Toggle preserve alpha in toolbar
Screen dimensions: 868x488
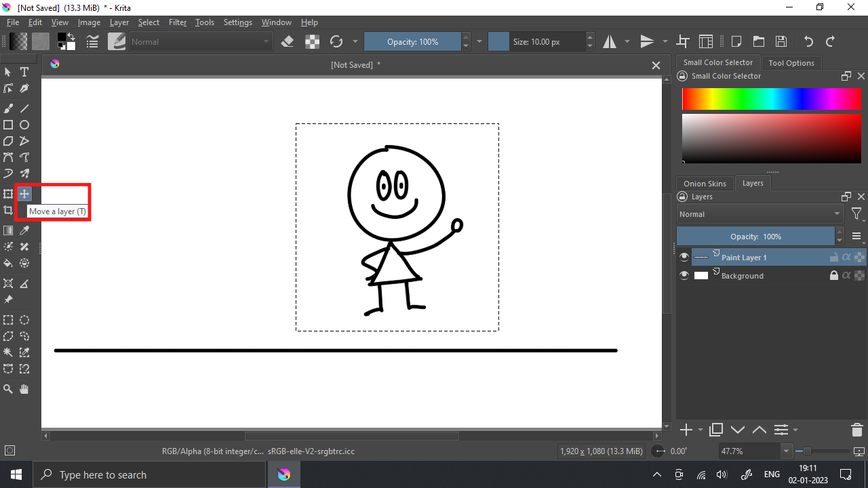pos(312,41)
